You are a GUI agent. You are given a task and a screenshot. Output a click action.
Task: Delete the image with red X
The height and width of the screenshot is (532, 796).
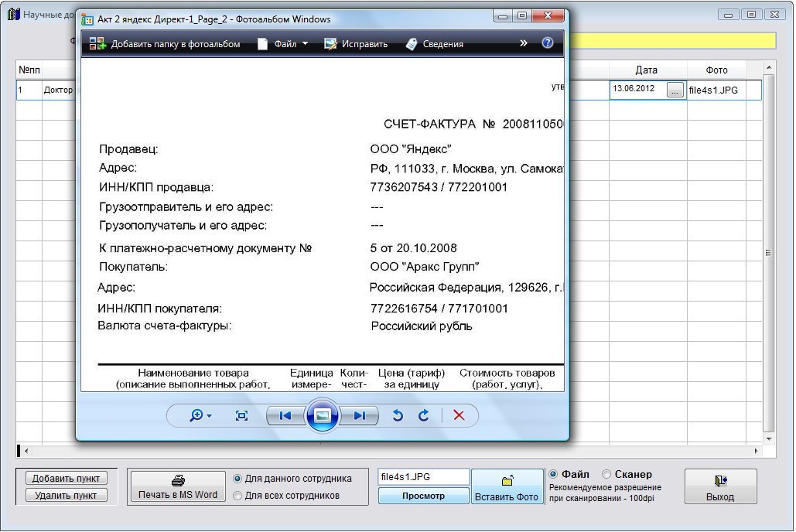459,415
